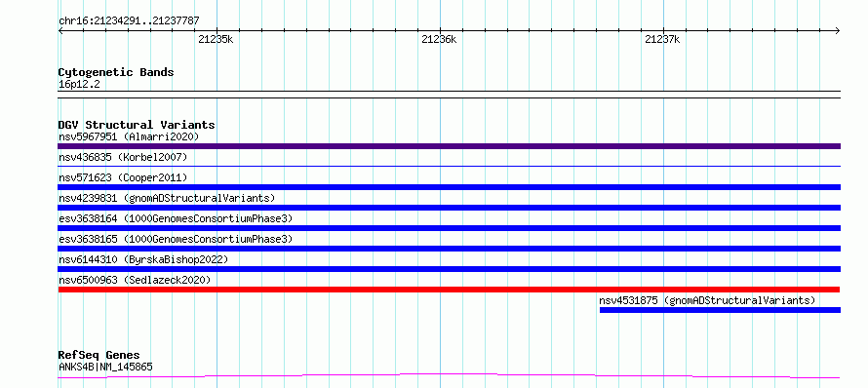Screen dimensions: 868x388
Task: Click the thin blue nsv436835 variant line
Action: click(x=449, y=166)
